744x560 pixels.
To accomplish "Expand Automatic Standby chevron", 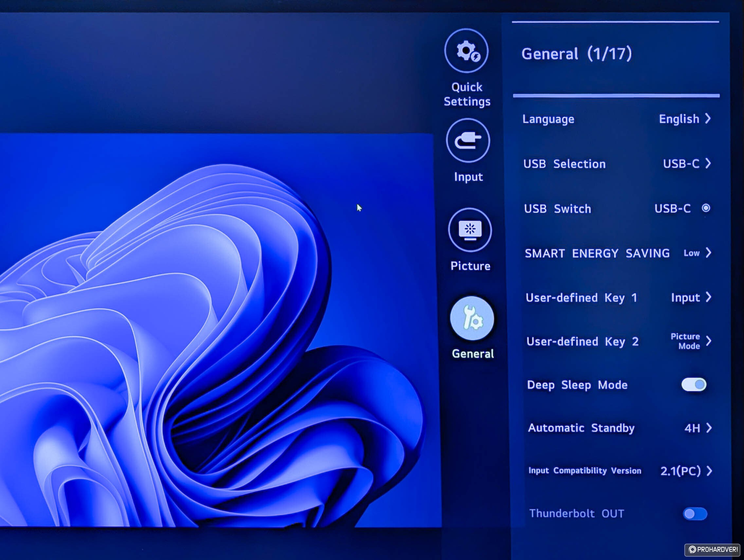I will coord(709,428).
